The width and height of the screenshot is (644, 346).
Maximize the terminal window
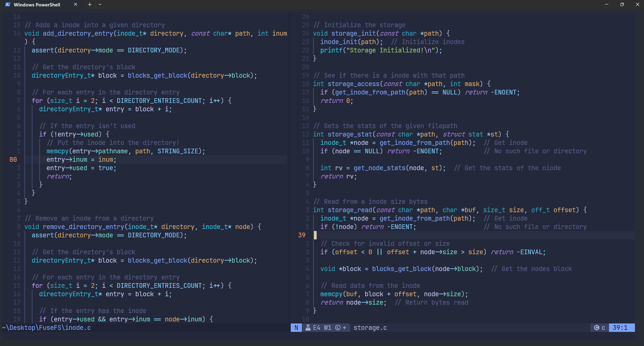[622, 4]
